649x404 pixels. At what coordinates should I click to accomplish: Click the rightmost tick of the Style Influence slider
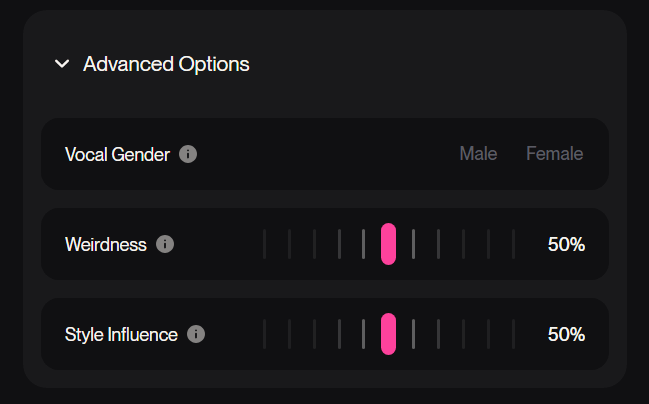(513, 334)
